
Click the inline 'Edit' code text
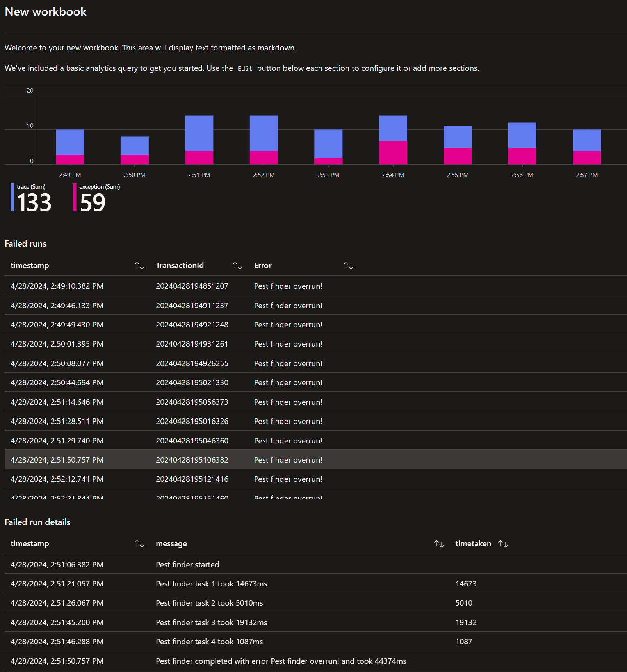[x=245, y=69]
